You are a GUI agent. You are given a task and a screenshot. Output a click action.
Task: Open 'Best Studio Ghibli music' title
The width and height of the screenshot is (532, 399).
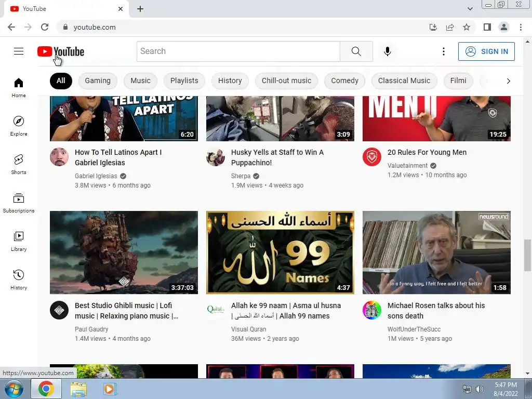[126, 311]
